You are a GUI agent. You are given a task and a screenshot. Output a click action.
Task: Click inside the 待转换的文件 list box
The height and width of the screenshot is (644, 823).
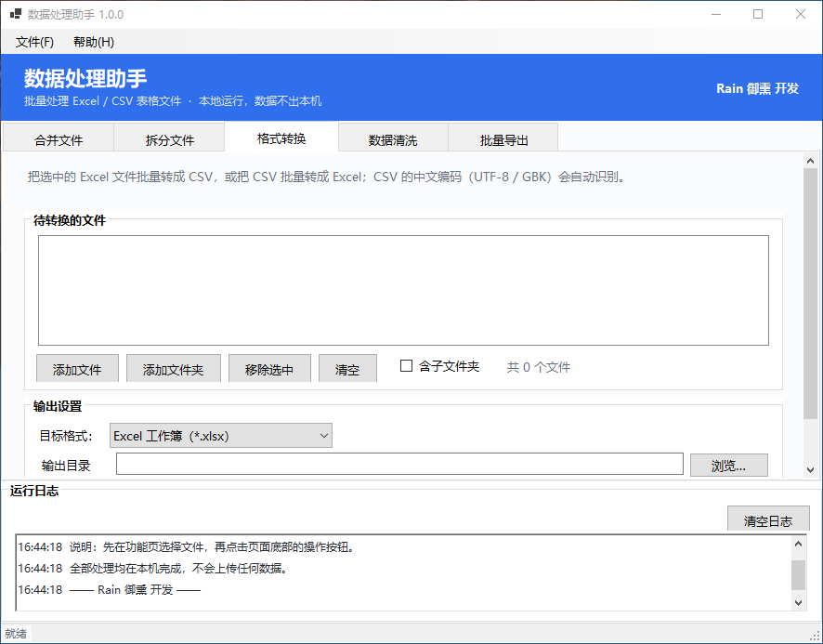click(x=403, y=291)
